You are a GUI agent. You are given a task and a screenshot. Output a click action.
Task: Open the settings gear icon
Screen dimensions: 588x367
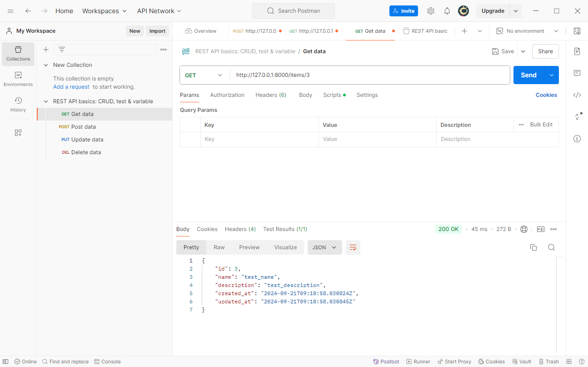click(x=431, y=11)
